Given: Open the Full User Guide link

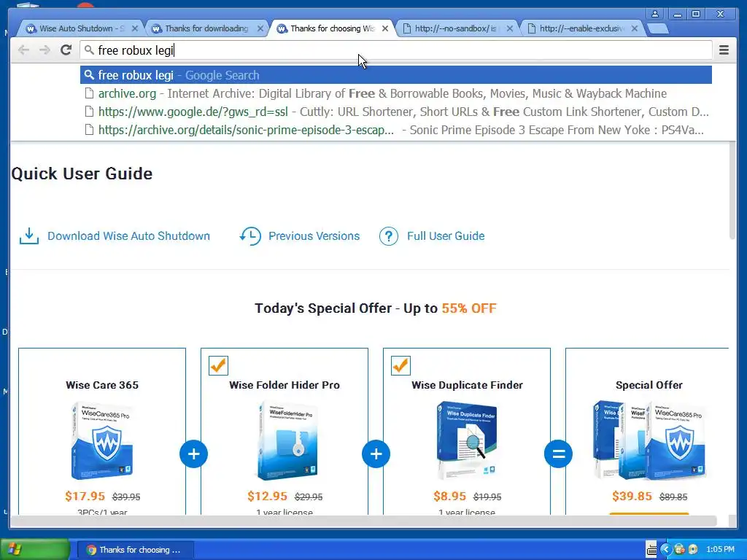Looking at the screenshot, I should [446, 236].
